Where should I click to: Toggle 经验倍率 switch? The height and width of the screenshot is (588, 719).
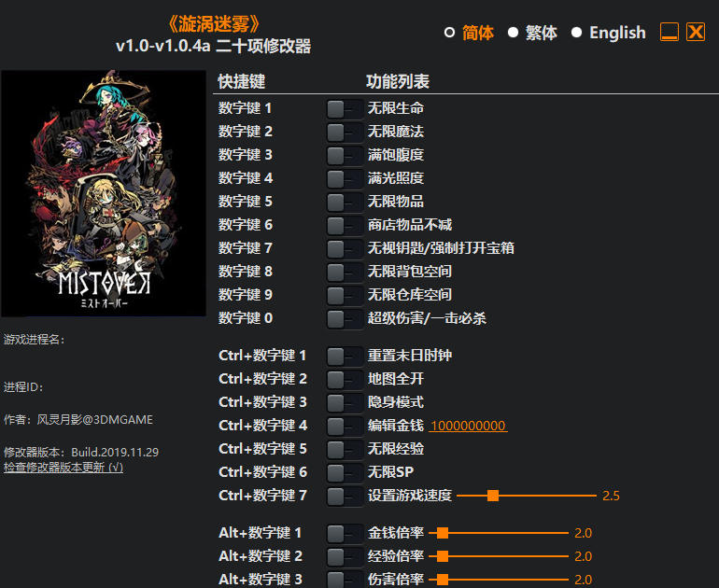[x=345, y=557]
